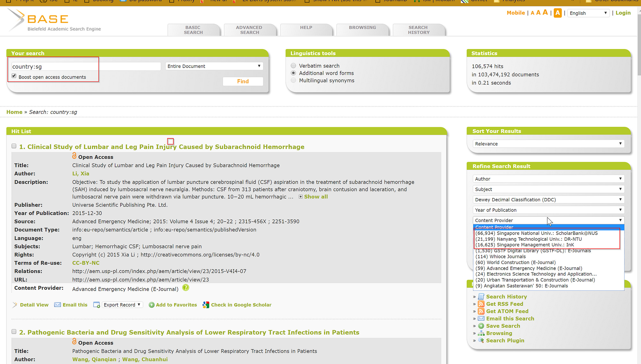This screenshot has width=641, height=364.
Task: Tick checkbox for first hit result
Action: pyautogui.click(x=14, y=146)
